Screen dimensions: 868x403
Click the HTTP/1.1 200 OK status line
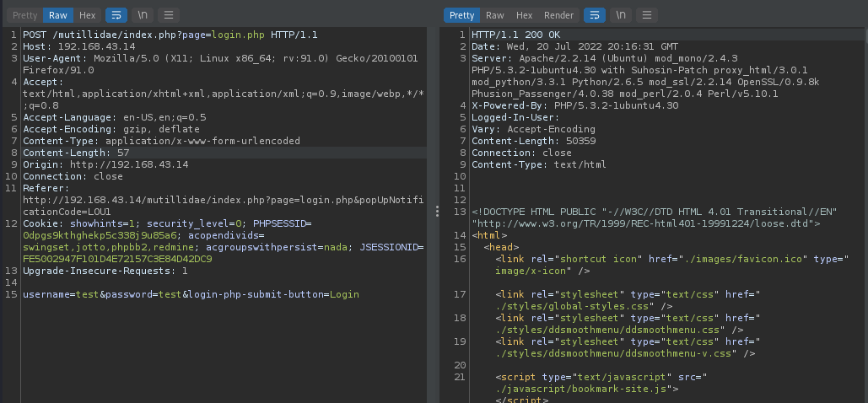[x=515, y=35]
